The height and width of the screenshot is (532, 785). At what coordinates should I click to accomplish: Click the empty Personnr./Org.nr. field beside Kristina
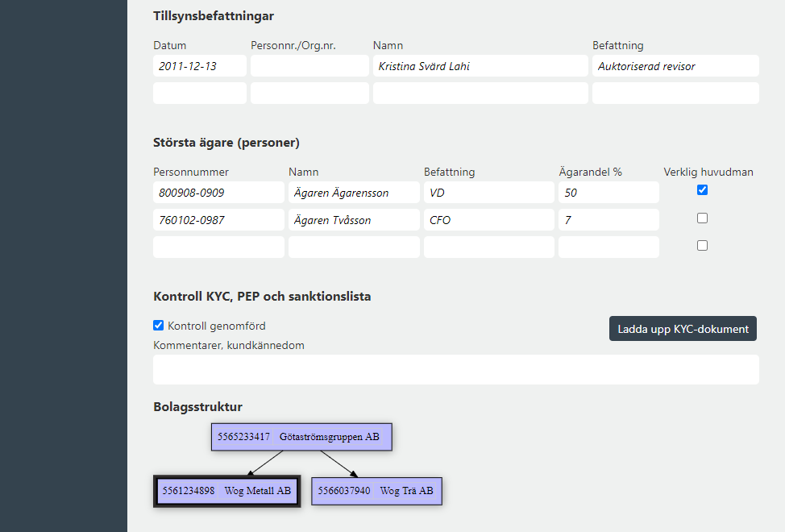[309, 66]
